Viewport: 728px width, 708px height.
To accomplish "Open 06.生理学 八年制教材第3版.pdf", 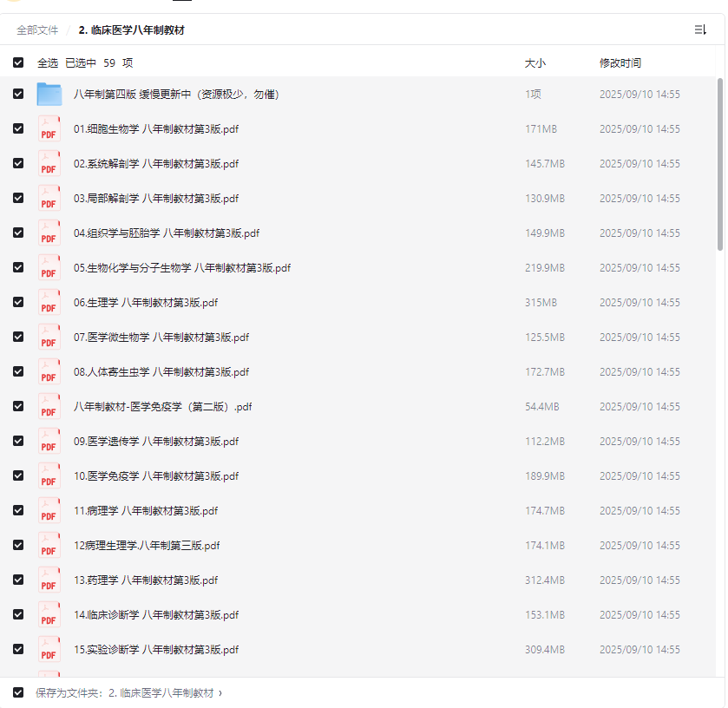I will point(145,303).
